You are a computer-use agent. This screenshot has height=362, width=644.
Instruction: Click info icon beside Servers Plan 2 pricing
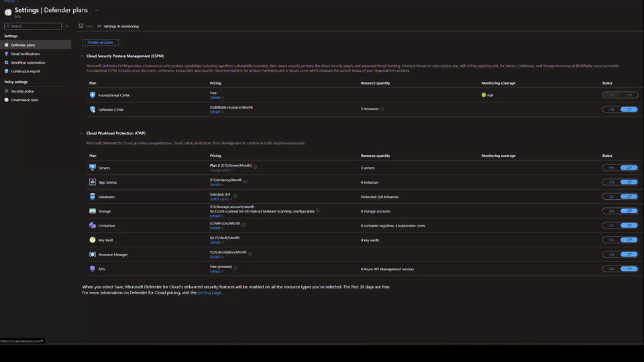[255, 167]
